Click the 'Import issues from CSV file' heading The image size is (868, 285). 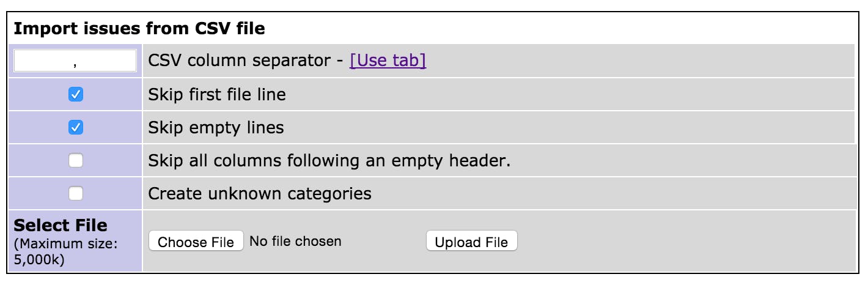coord(139,28)
